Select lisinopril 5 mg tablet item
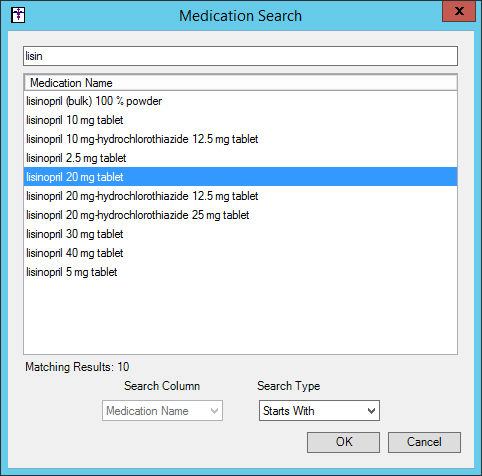The image size is (482, 476). 240,272
